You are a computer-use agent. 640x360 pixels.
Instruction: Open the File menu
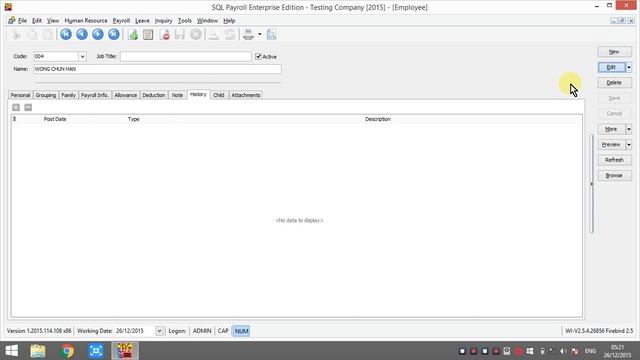(22, 20)
